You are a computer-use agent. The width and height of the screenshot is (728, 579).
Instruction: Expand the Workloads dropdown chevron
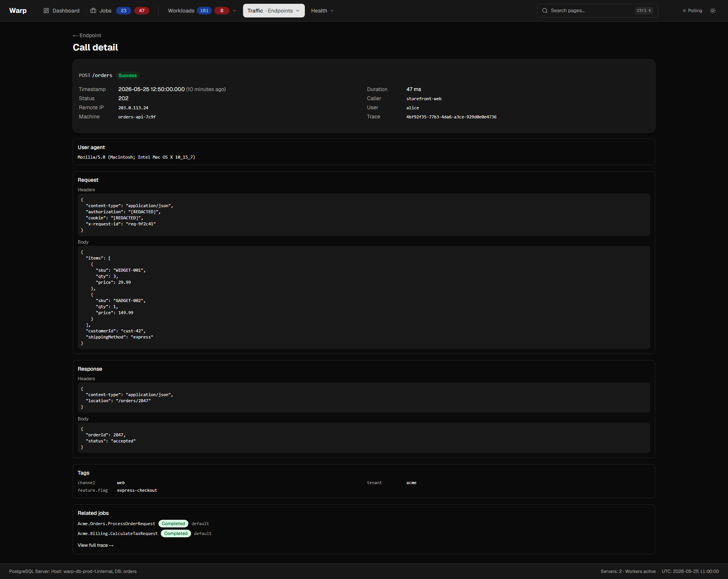234,11
